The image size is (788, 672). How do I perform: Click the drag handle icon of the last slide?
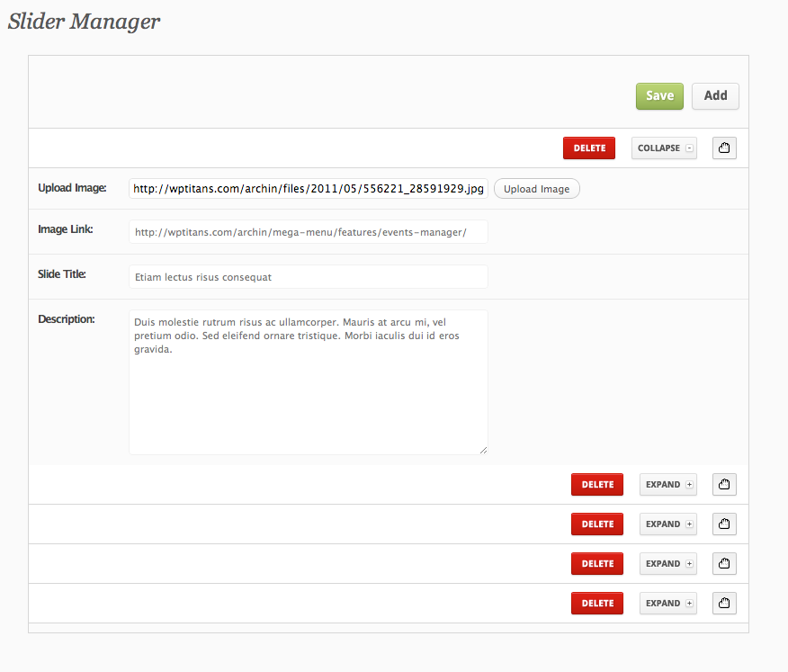(724, 604)
